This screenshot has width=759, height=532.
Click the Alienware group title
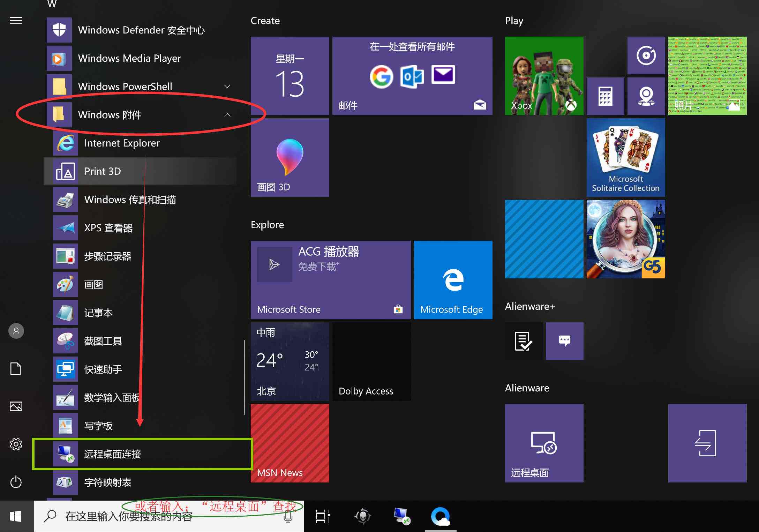point(527,388)
